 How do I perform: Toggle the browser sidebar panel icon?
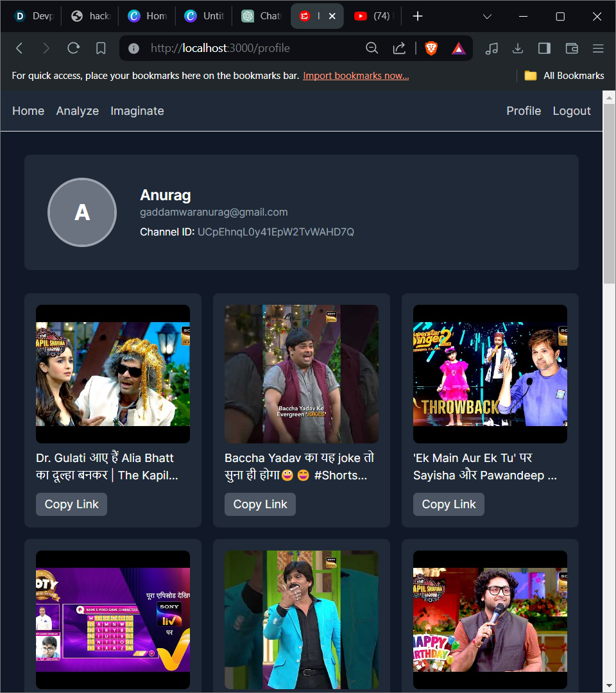[x=544, y=48]
